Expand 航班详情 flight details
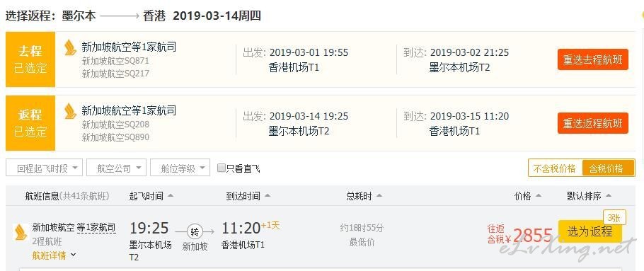The height and width of the screenshot is (271, 644). coord(54,255)
